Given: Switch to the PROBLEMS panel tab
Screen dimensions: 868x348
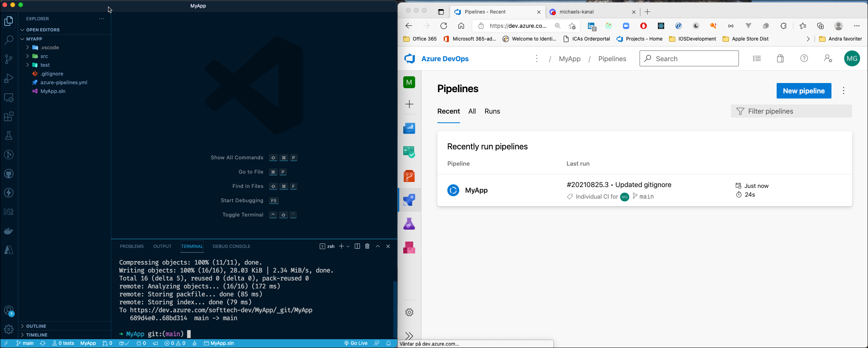Looking at the screenshot, I should 132,246.
